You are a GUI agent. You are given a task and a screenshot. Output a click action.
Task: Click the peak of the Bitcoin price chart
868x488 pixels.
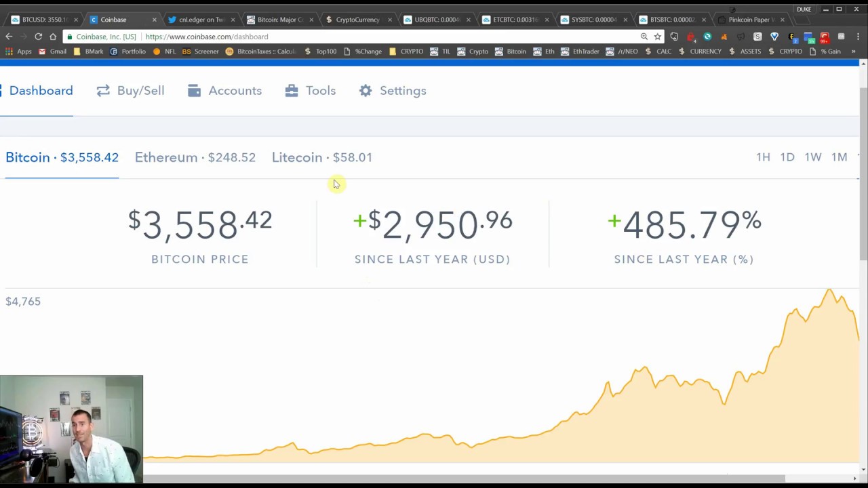pos(829,291)
